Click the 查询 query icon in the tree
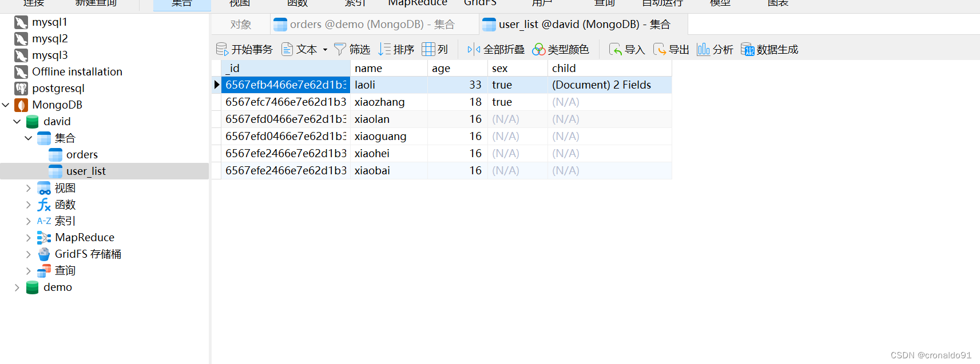The width and height of the screenshot is (980, 364). (44, 271)
